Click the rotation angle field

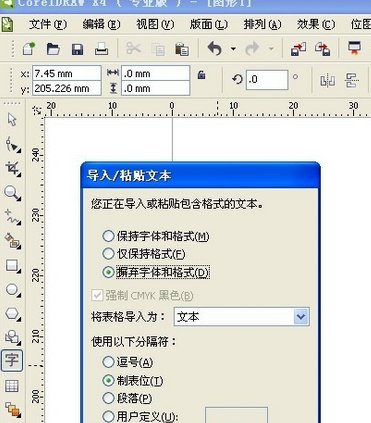coord(267,80)
